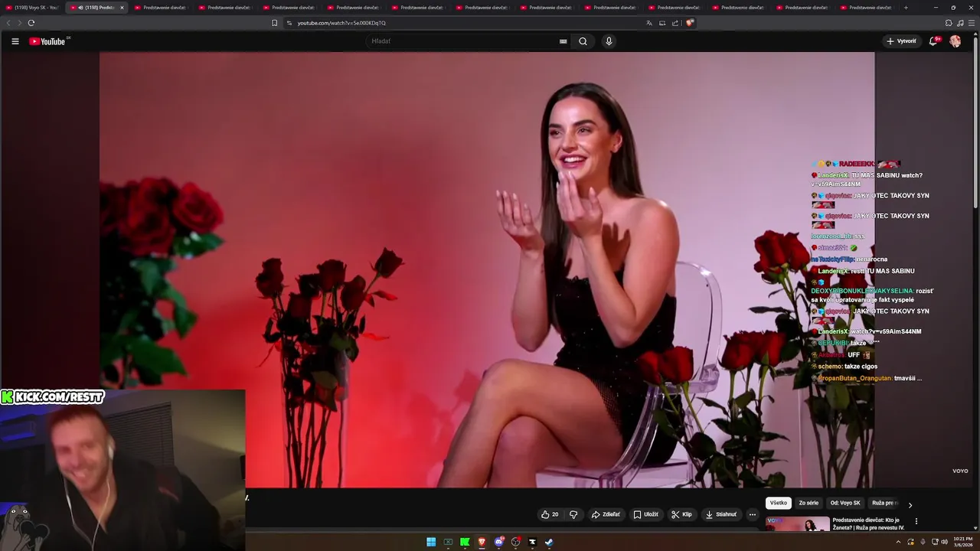Open Discord from the taskbar

tap(498, 542)
